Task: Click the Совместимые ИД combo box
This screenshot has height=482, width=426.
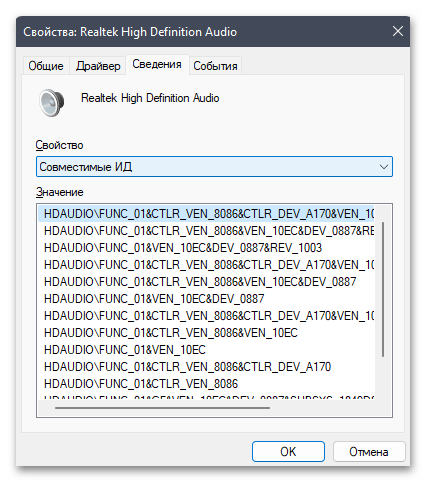Action: (x=214, y=167)
